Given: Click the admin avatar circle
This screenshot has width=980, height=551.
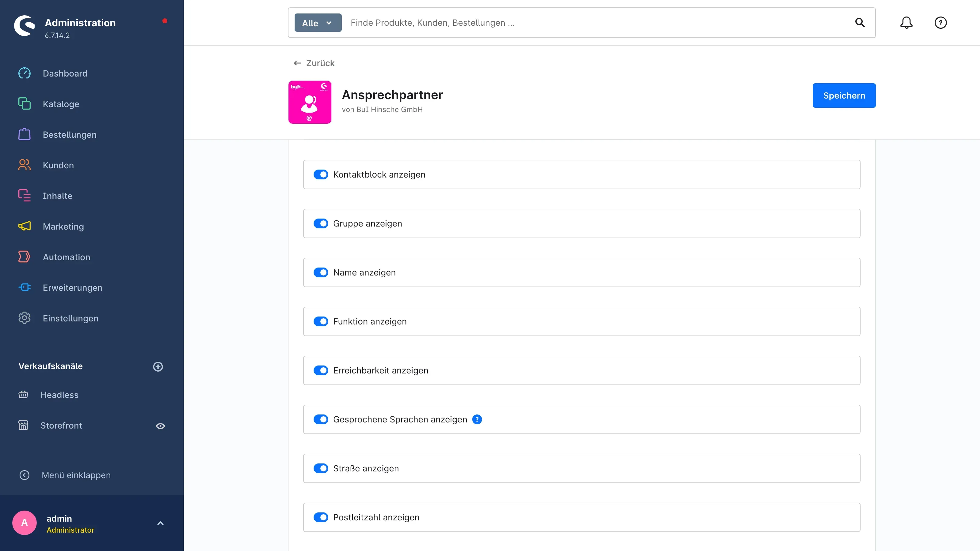Looking at the screenshot, I should click(24, 523).
